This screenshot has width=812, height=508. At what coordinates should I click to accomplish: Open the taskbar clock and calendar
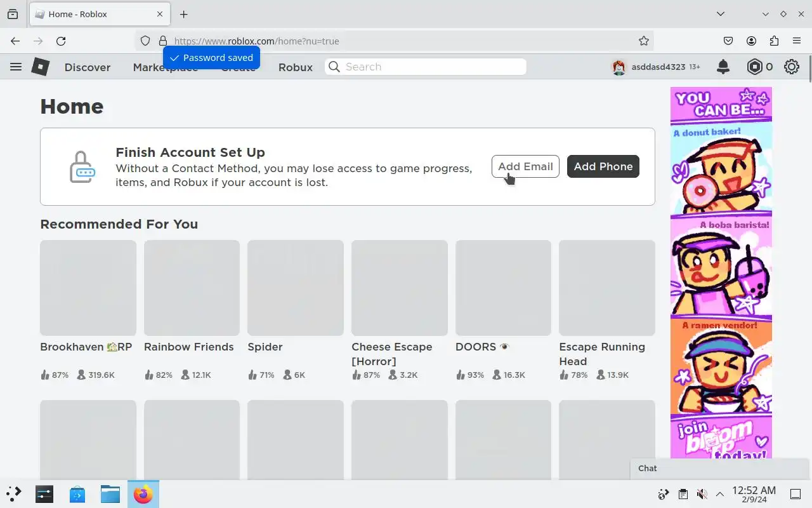tap(754, 494)
